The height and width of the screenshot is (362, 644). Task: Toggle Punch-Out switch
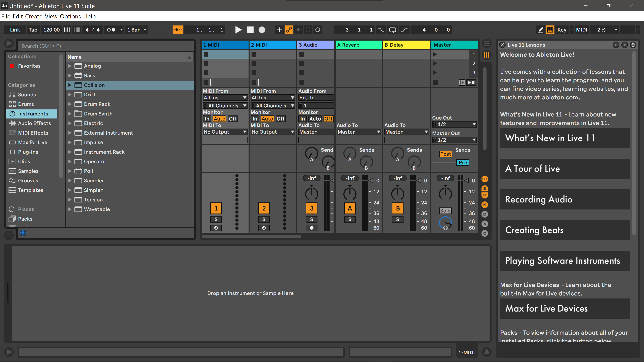click(x=404, y=30)
